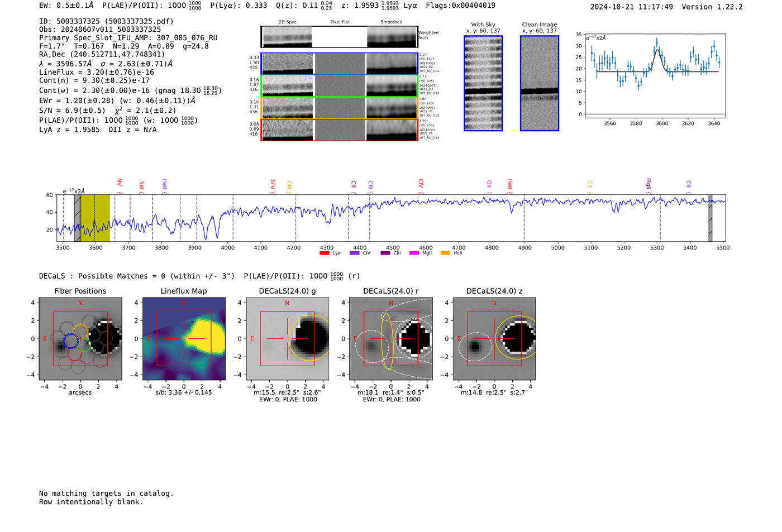Viewport: 782px width, 532px height.
Task: Select the orange-bordered 2D spectrum row
Action: tap(340, 108)
